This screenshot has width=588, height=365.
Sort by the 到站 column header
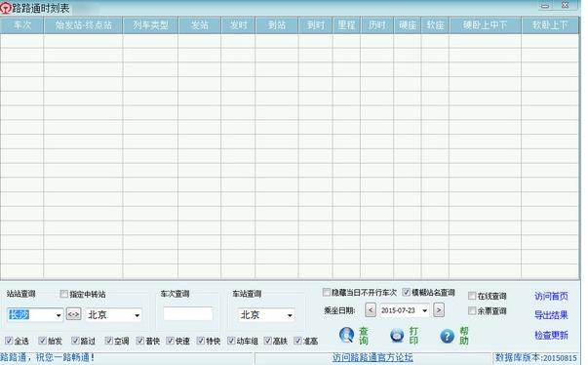click(277, 25)
